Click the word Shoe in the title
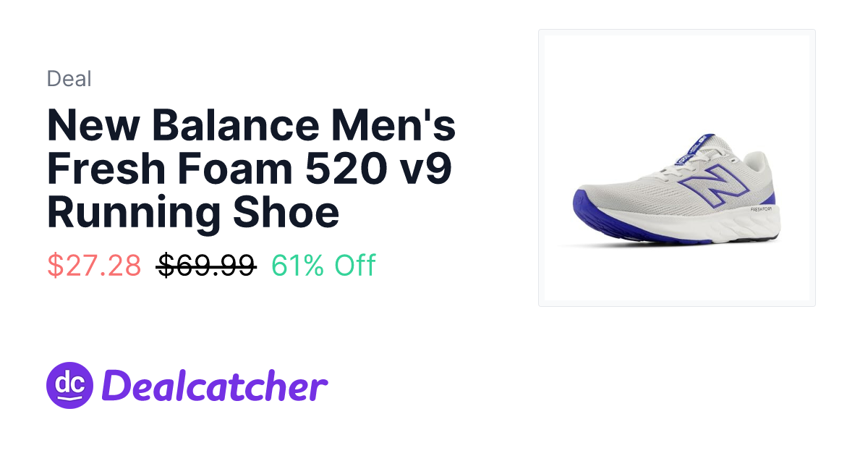 [286, 211]
